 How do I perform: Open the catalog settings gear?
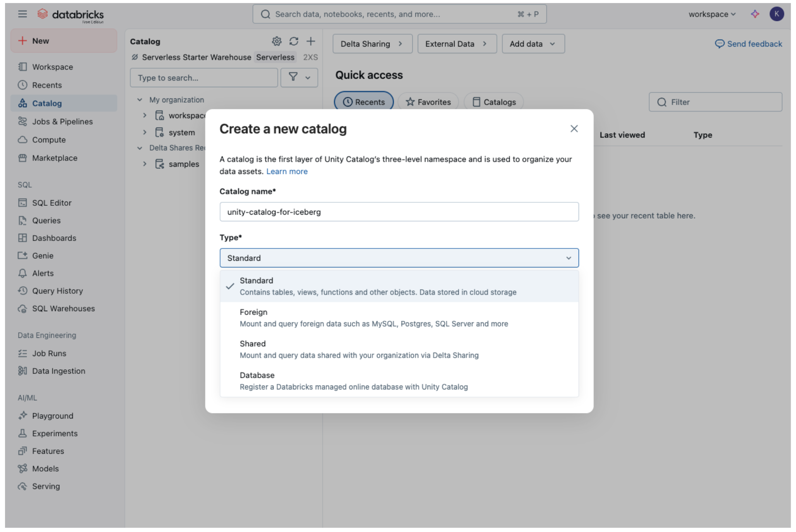[276, 41]
